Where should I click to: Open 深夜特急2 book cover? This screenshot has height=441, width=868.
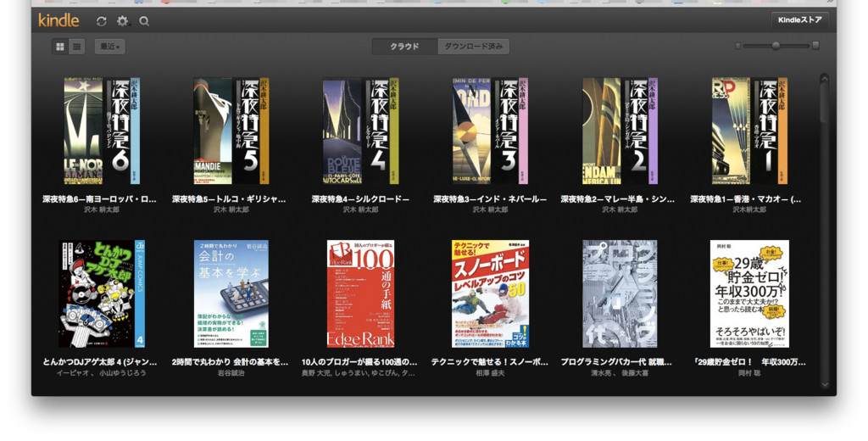coord(620,131)
